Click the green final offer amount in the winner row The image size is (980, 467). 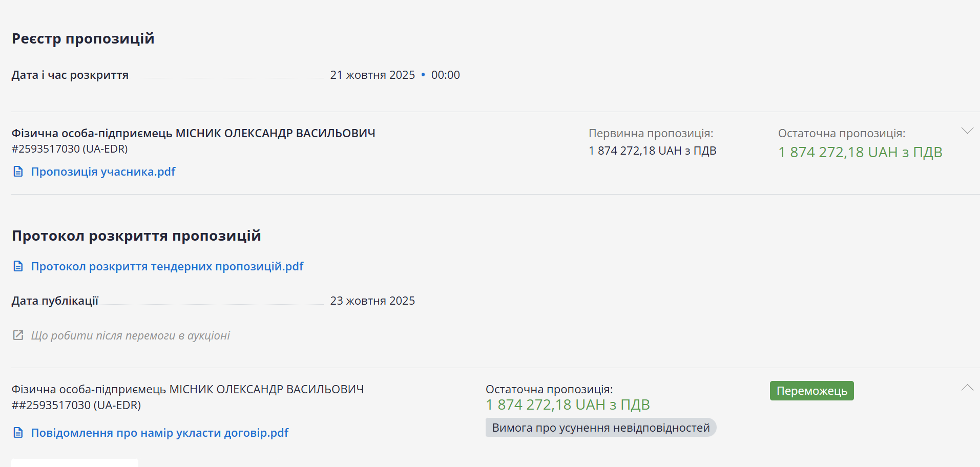point(568,405)
